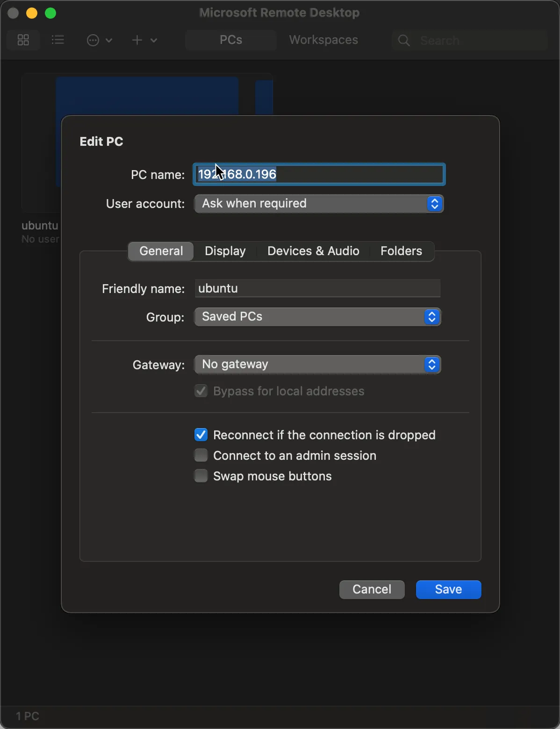Open the User account dropdown
The width and height of the screenshot is (560, 729).
(319, 204)
